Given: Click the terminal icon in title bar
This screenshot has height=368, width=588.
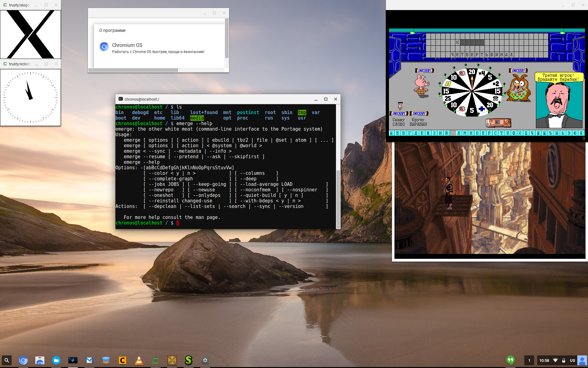Looking at the screenshot, I should pos(121,99).
